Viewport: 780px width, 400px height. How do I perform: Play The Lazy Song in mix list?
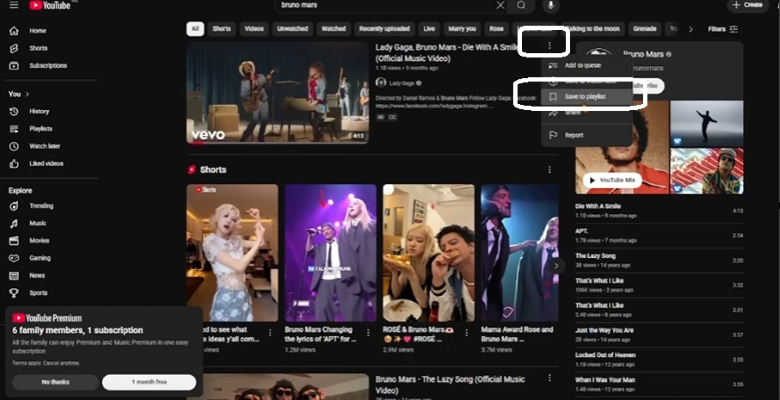659,261
